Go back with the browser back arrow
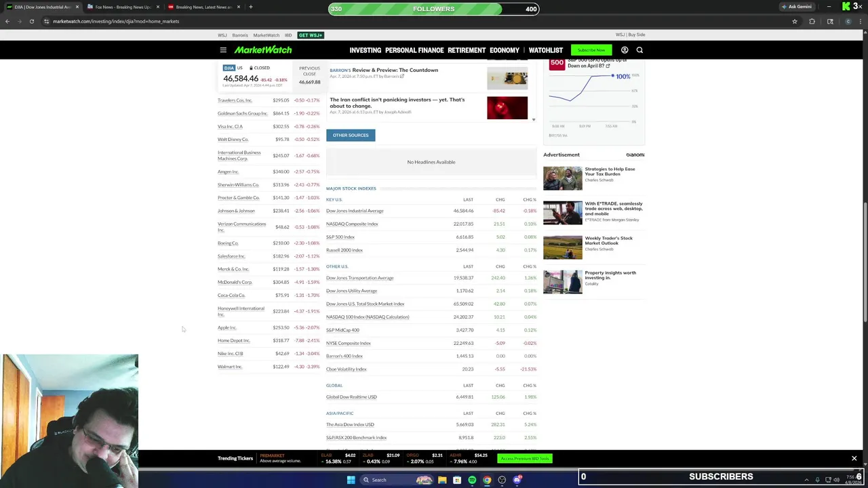The image size is (868, 488). tap(7, 21)
